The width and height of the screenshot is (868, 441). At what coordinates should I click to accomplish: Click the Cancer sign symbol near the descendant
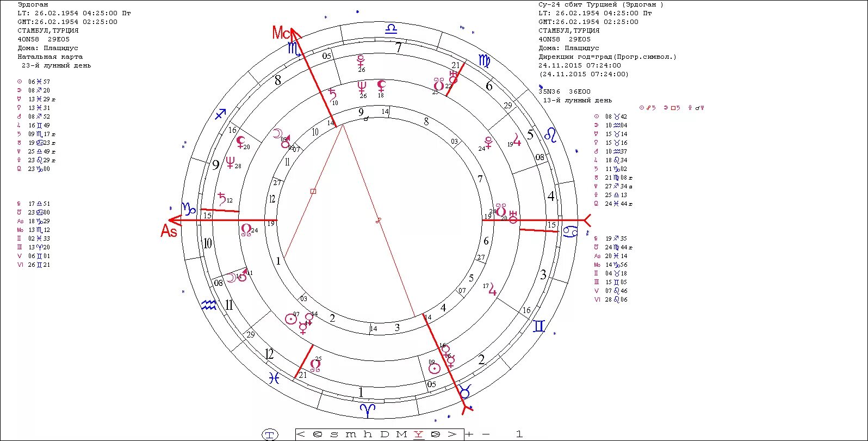click(570, 232)
